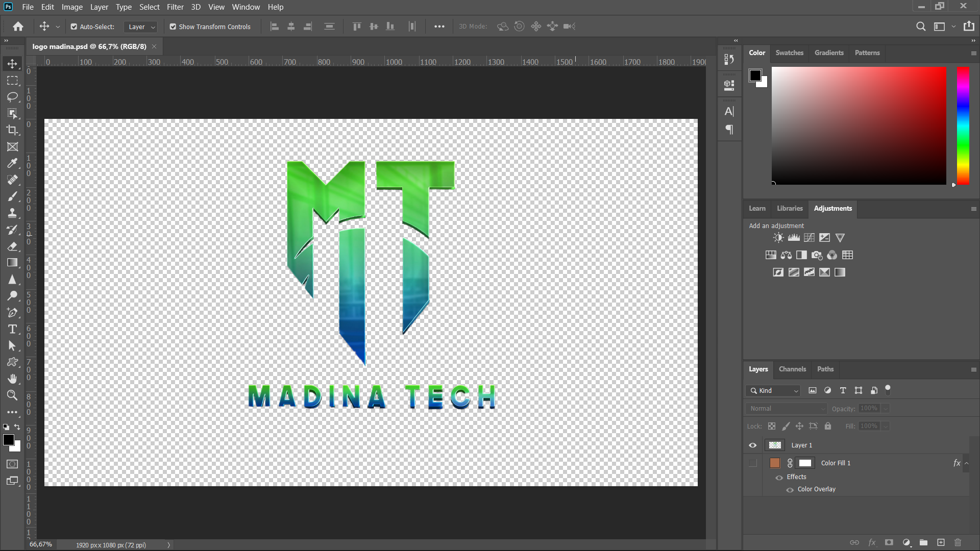Toggle the Auto-Select checkbox
This screenshot has height=551, width=980.
pos(74,27)
